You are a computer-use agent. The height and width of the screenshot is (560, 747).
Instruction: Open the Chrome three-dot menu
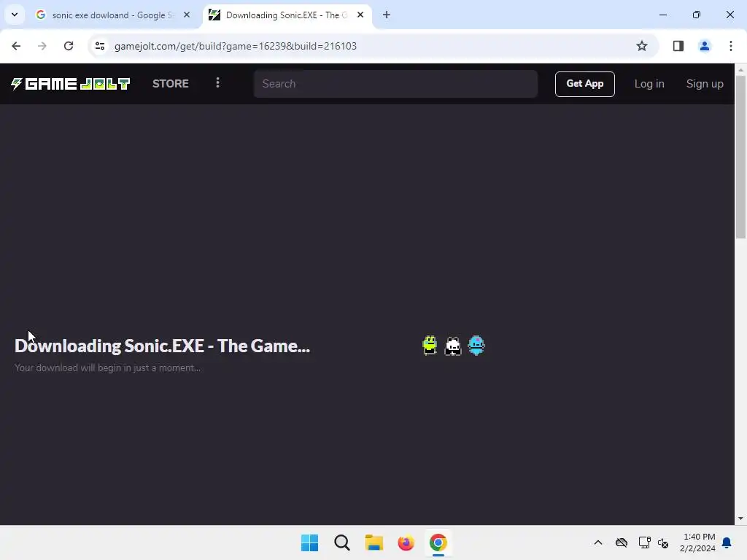tap(730, 46)
